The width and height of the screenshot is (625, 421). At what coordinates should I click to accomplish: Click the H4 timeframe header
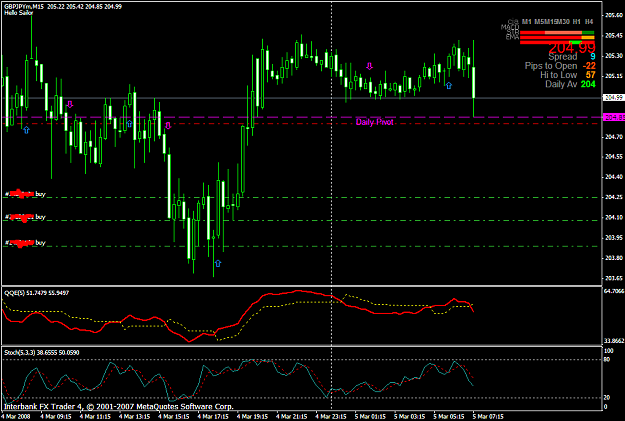coord(589,22)
